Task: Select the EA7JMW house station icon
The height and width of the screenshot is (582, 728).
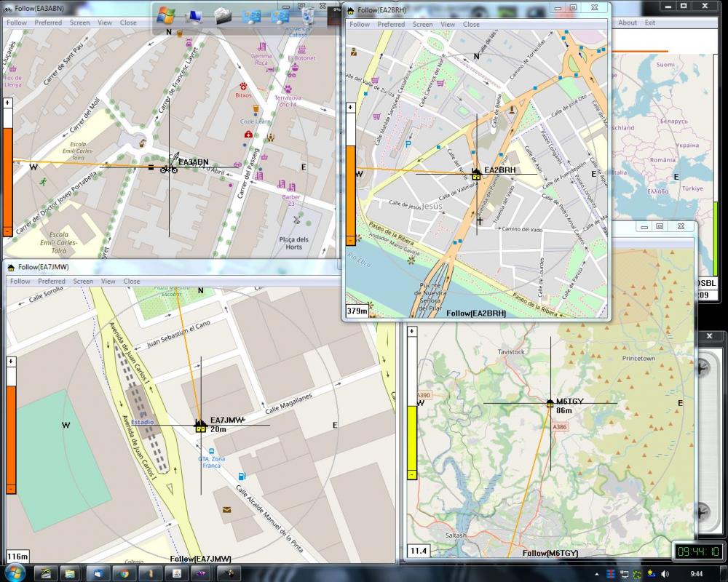Action: [x=200, y=426]
